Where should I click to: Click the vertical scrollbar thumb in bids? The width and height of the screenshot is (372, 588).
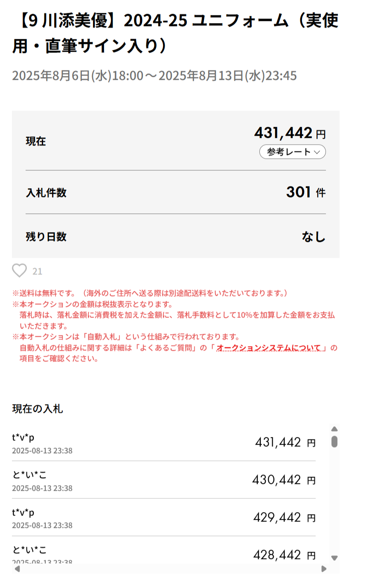334,441
